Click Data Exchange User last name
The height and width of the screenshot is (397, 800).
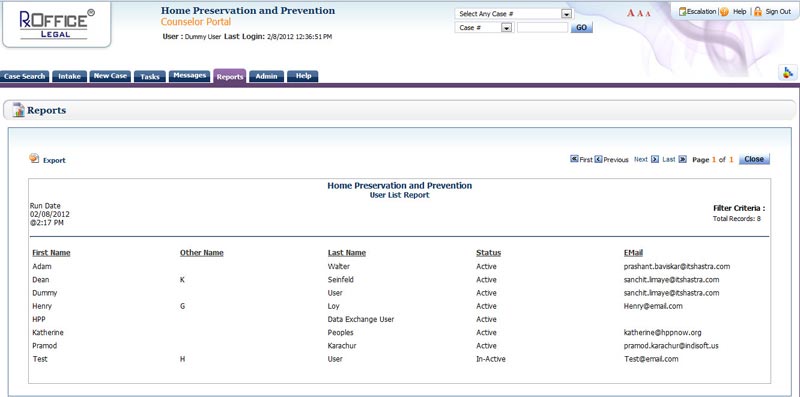pos(361,319)
